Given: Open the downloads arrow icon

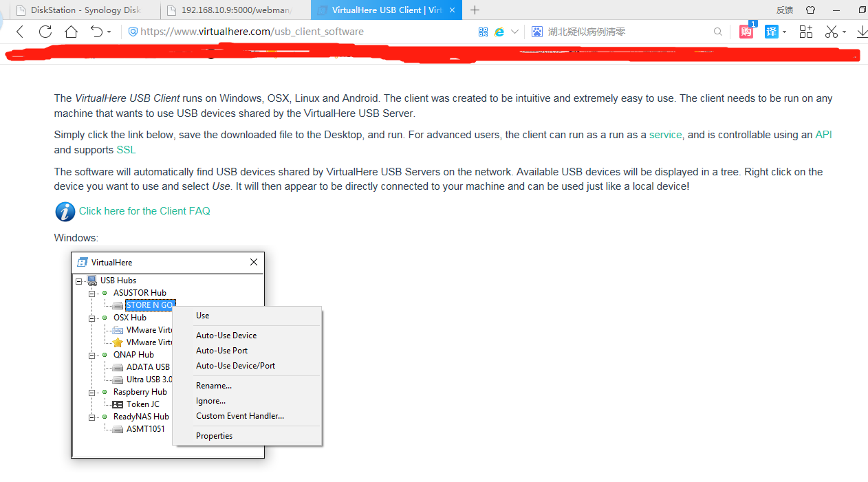Looking at the screenshot, I should [862, 32].
